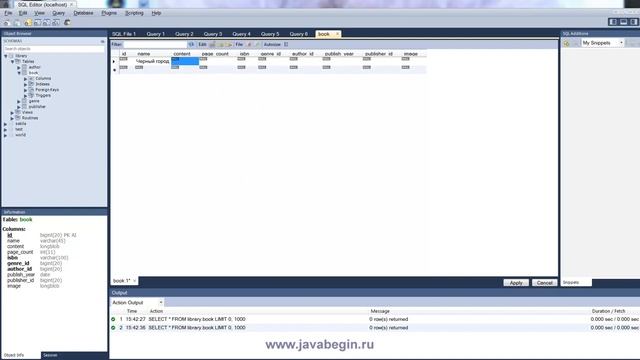Collapse the Tables node in the tree
Screen dimensions: 640x360
click(12, 62)
